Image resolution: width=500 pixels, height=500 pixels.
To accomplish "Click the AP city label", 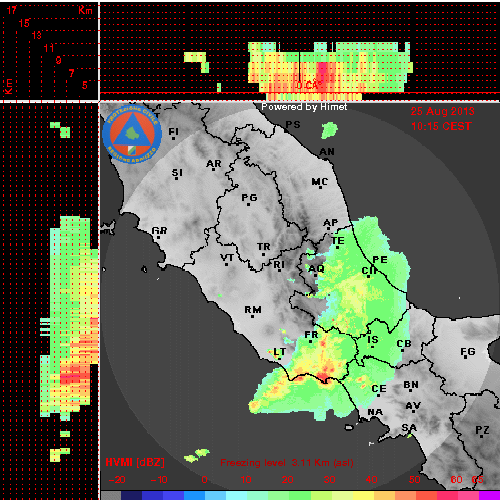I will (331, 223).
